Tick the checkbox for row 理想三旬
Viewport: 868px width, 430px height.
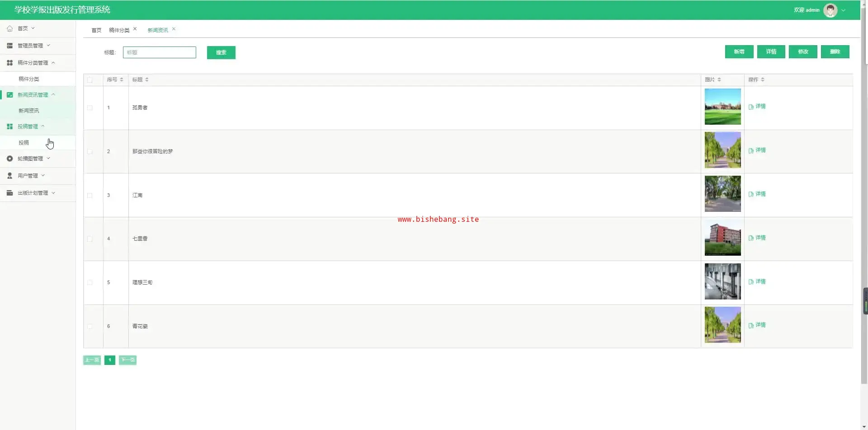tap(90, 283)
